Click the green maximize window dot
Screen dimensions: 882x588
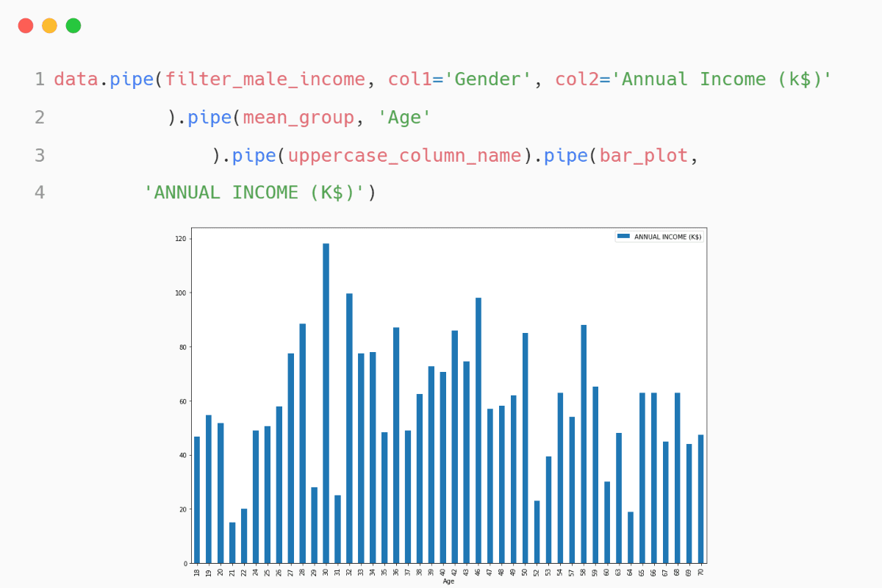pos(73,26)
